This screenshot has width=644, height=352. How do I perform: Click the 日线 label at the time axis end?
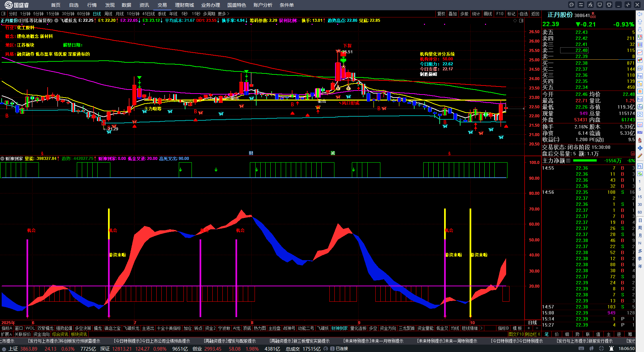click(533, 323)
